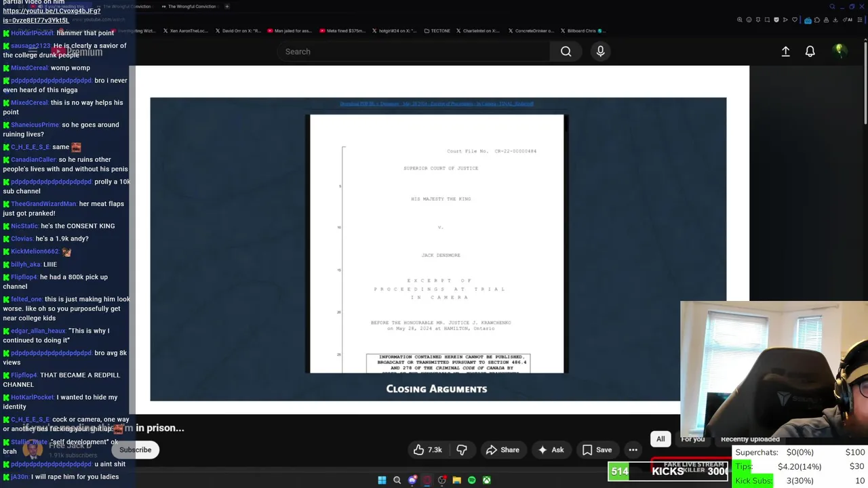This screenshot has width=868, height=488.
Task: Open Discord from the taskbar
Action: pos(412,481)
